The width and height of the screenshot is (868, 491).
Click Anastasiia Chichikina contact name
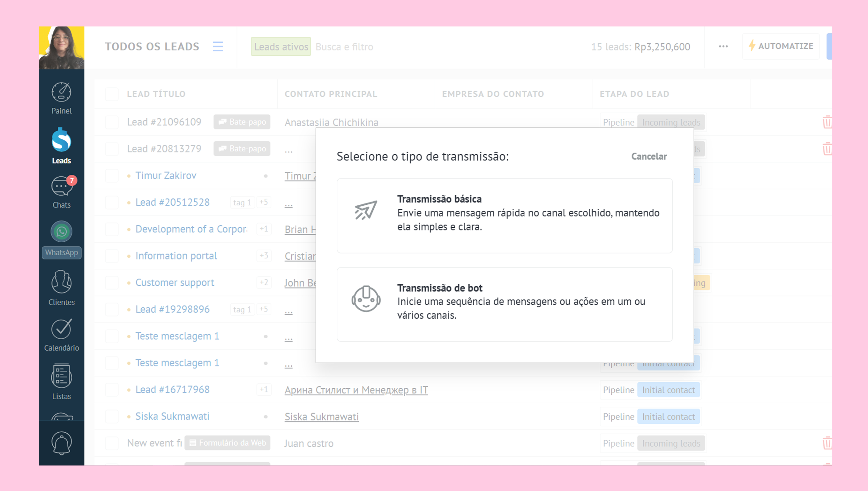pyautogui.click(x=331, y=122)
